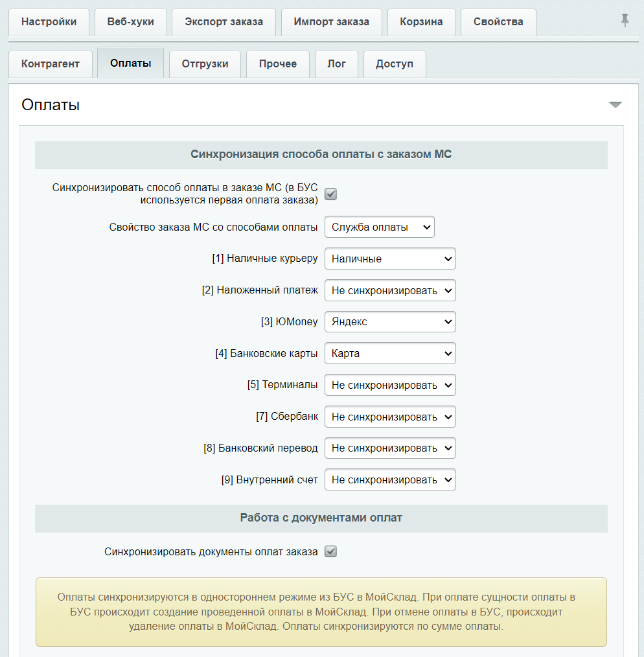Switch to the Настройки tab

pos(49,22)
